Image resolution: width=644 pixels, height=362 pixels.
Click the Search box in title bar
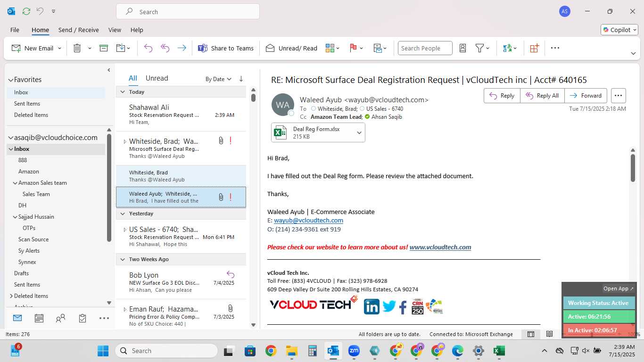point(188,12)
